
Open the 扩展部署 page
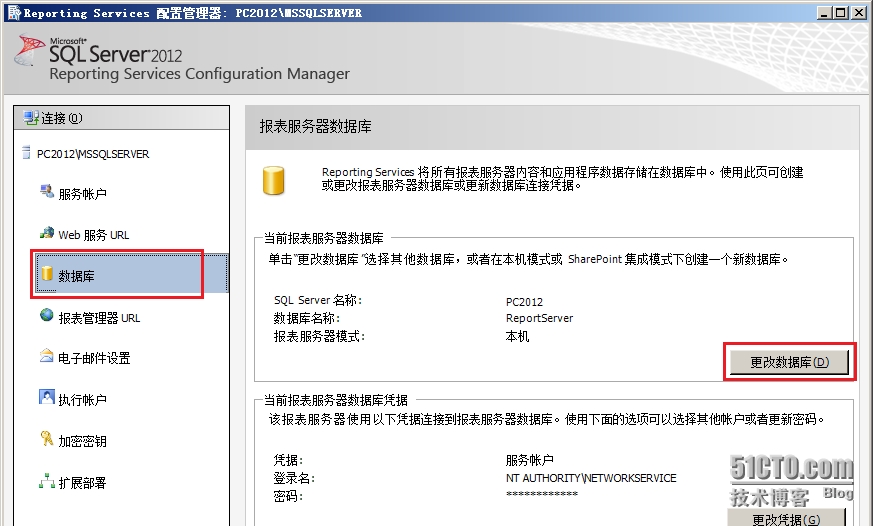pos(82,483)
